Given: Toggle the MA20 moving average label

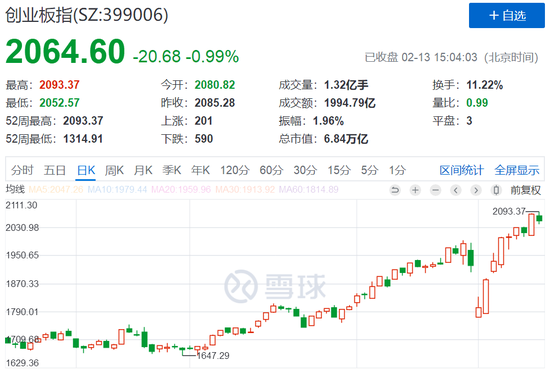Looking at the screenshot, I should [x=181, y=190].
